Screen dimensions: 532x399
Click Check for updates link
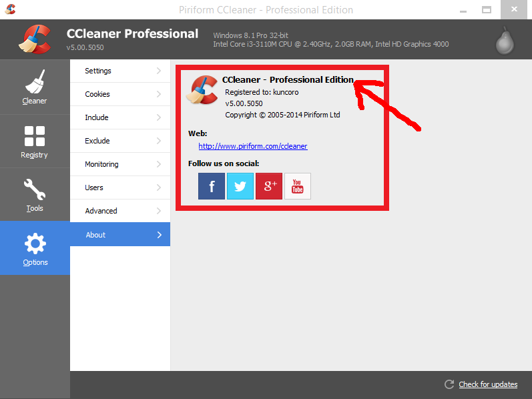[x=488, y=384]
